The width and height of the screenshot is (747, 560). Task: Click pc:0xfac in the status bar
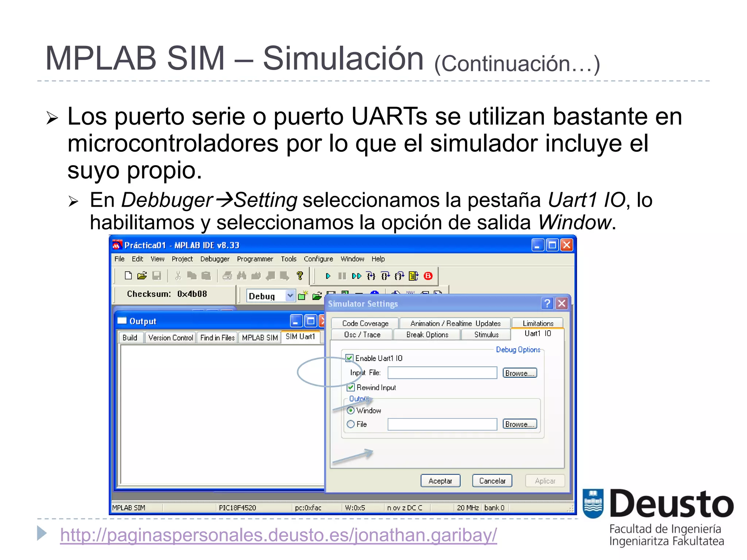pos(308,507)
